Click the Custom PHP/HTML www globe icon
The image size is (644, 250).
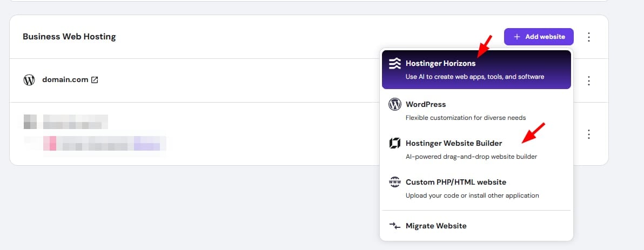pos(395,182)
